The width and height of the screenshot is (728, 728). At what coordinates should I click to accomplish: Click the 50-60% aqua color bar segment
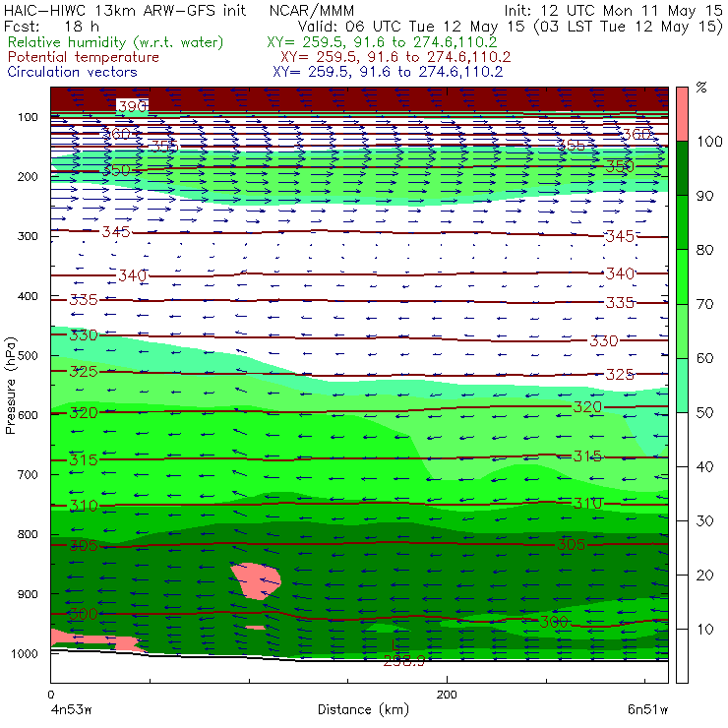(682, 386)
